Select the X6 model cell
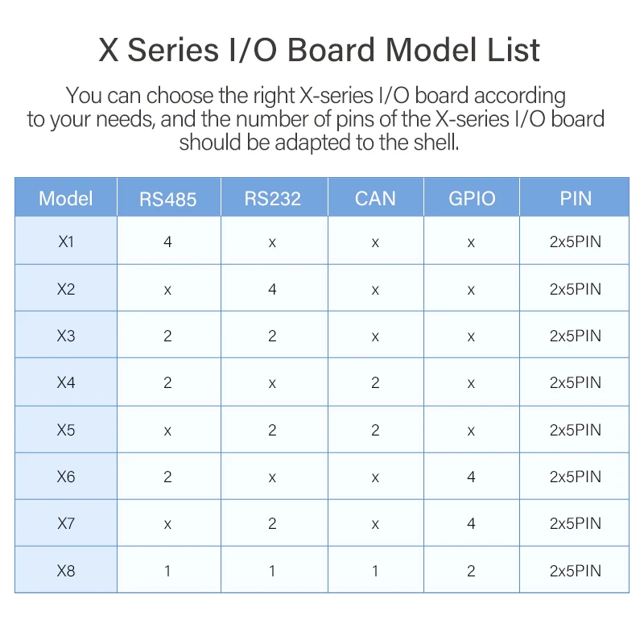Screen dimensions: 644x644 click(x=66, y=477)
